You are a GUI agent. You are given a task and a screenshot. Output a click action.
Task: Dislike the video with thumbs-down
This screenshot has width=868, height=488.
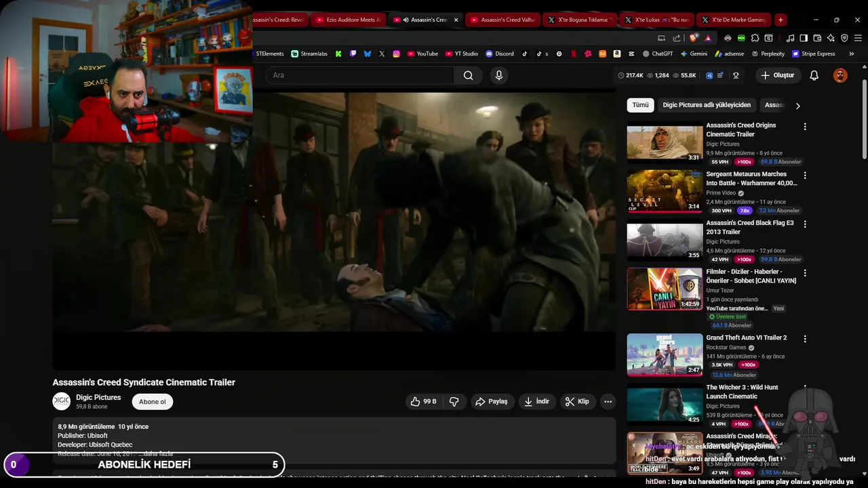pos(454,401)
